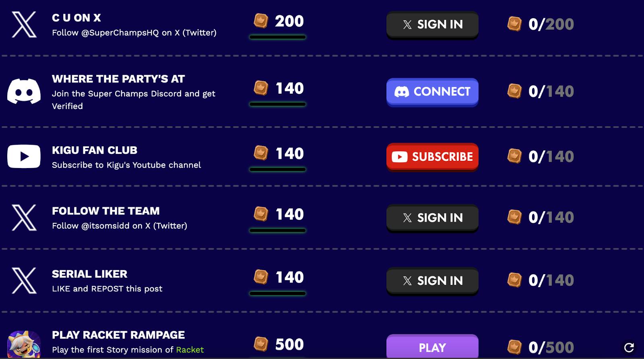Open the Racket Rampage character thumbnail
The image size is (644, 359).
(x=24, y=345)
